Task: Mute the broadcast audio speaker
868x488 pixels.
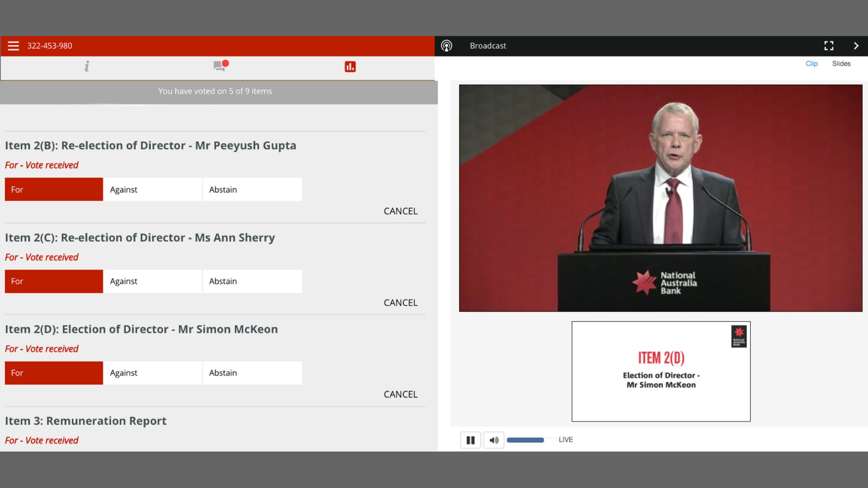Action: 494,440
